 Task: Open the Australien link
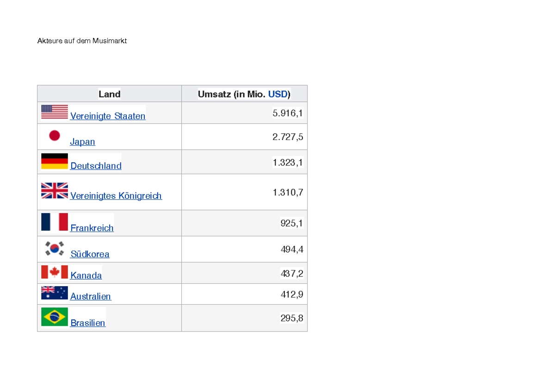[x=91, y=296]
